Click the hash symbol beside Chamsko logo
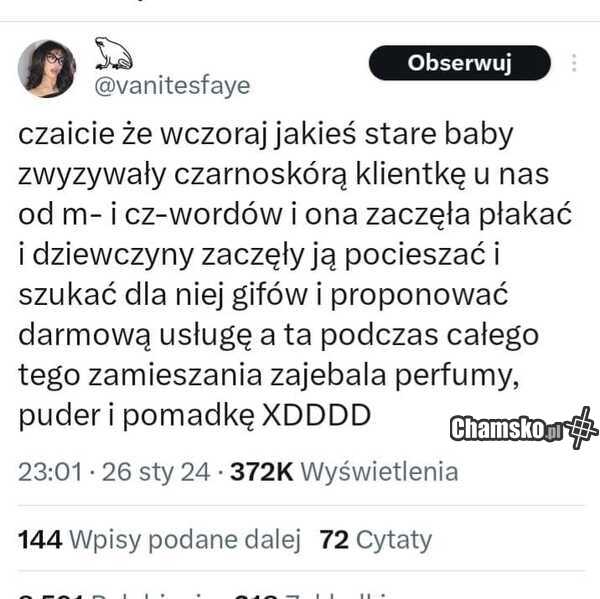The image size is (600, 599). click(x=582, y=428)
